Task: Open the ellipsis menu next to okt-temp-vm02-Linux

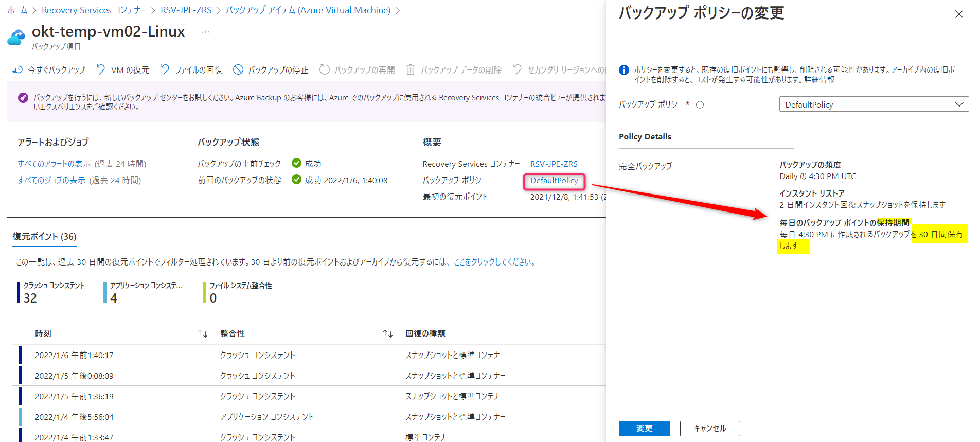Action: (x=205, y=32)
